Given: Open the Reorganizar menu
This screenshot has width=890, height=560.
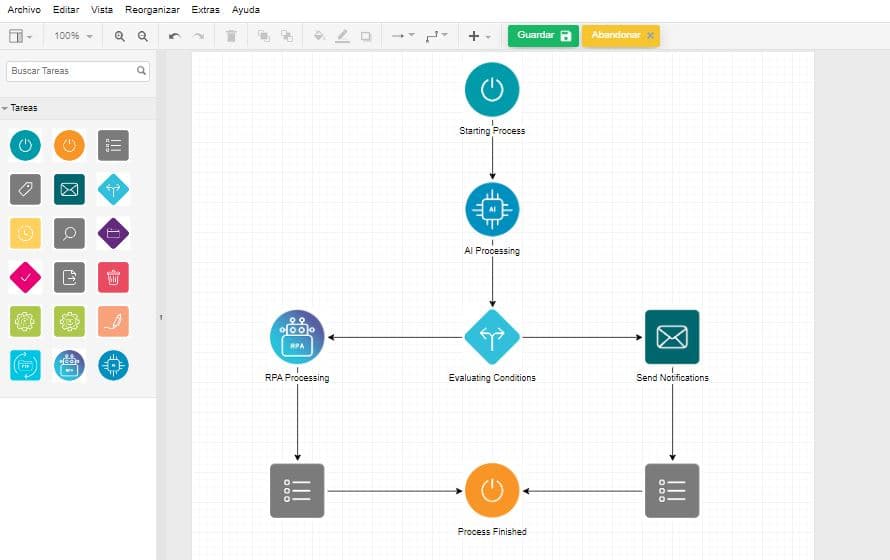Looking at the screenshot, I should (x=152, y=10).
